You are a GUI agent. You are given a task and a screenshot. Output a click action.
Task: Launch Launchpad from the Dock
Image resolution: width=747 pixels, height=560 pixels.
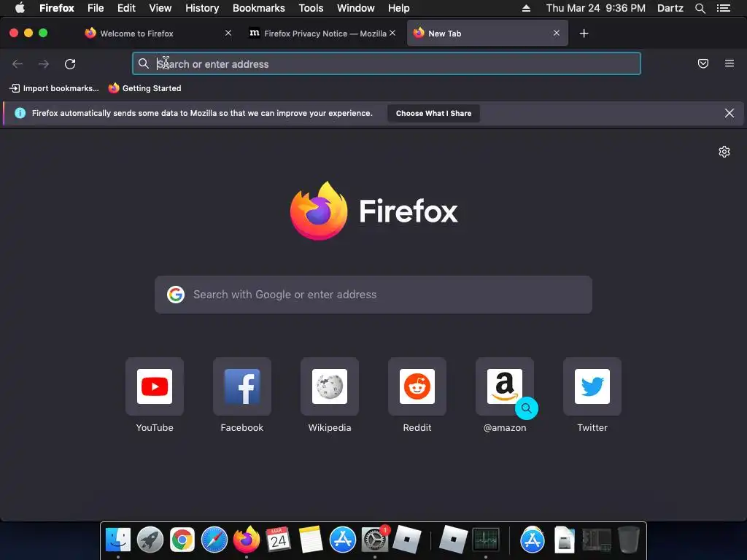150,540
